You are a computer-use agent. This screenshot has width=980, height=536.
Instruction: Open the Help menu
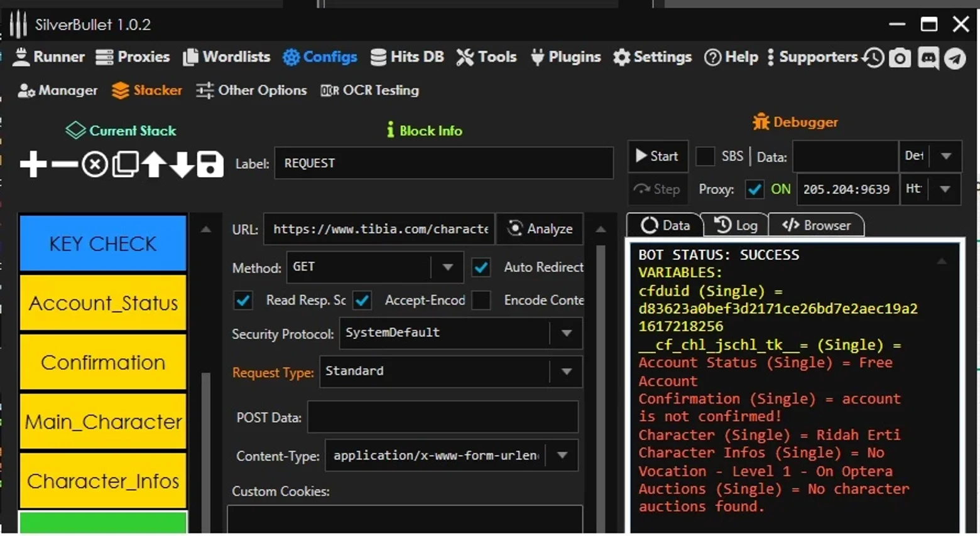(x=731, y=57)
